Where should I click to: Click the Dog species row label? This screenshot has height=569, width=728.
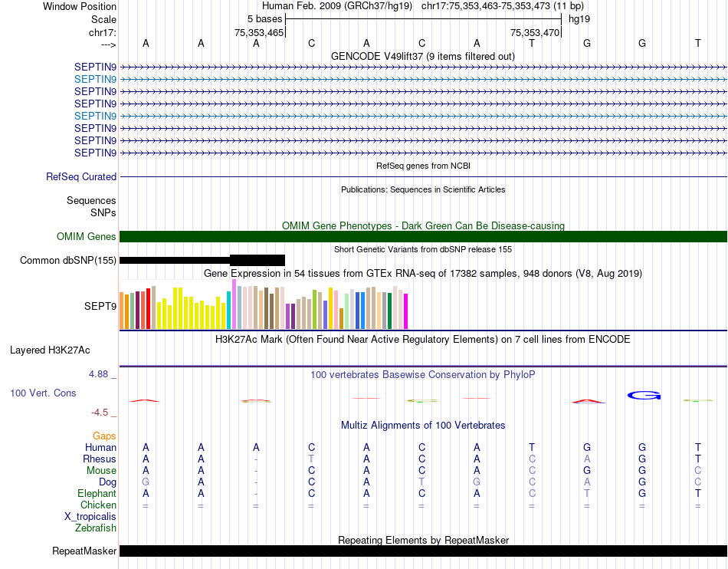107,482
